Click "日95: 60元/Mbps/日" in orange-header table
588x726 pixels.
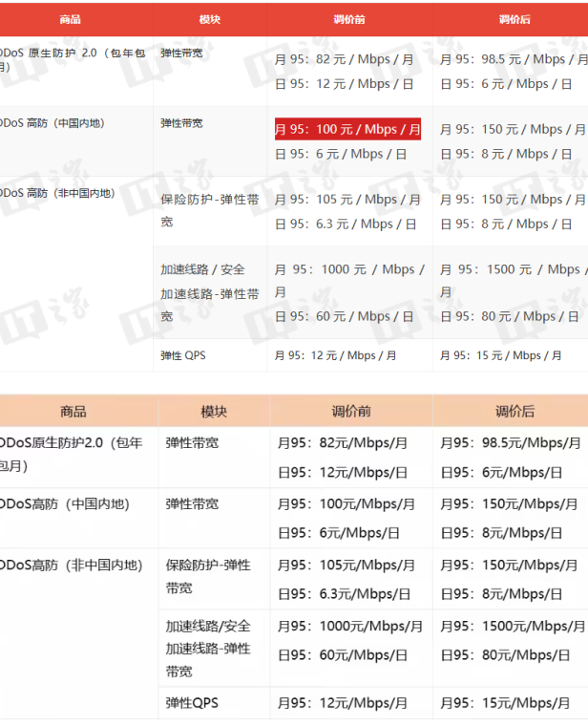343,655
